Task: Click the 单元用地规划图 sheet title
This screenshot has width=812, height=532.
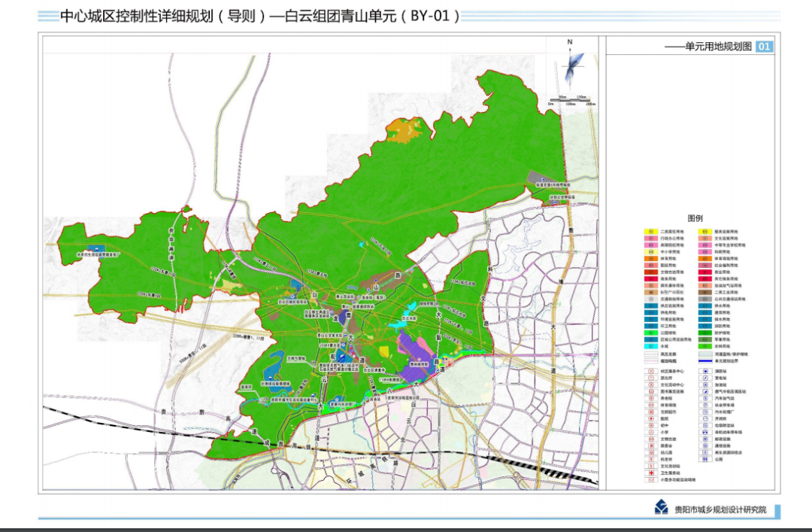Action: pos(717,47)
